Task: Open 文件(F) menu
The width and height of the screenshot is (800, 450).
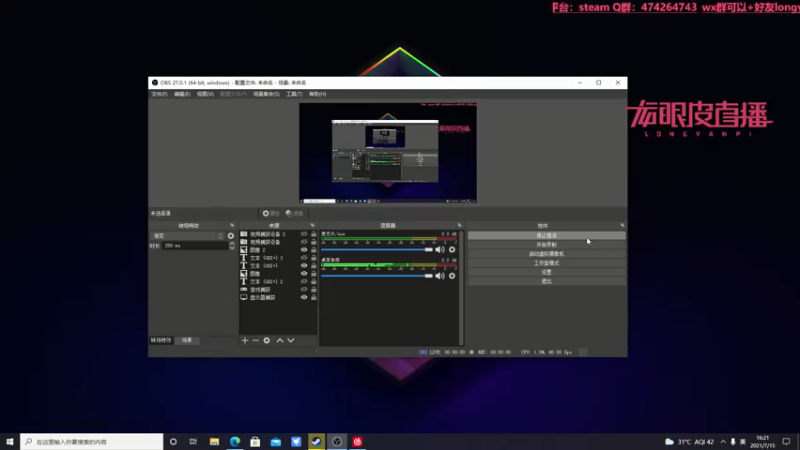Action: (x=159, y=94)
